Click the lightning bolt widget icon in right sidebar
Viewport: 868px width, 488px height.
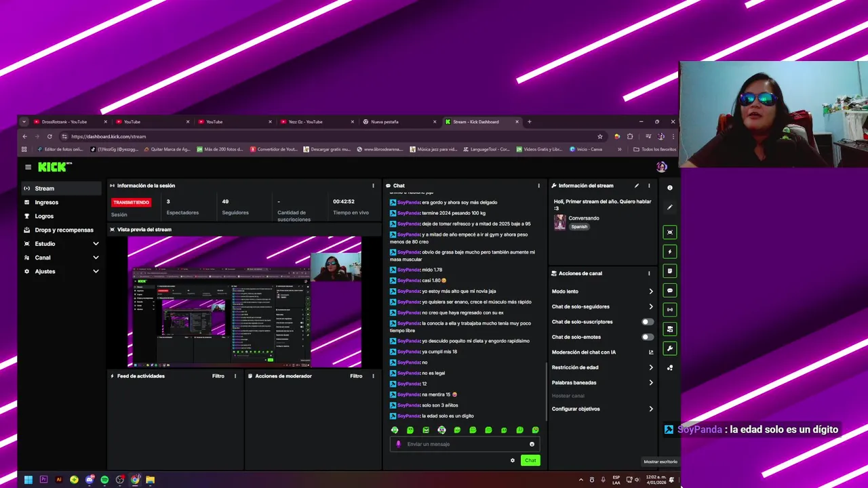[x=670, y=251]
